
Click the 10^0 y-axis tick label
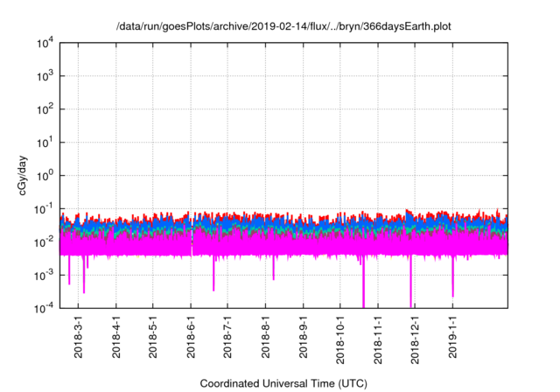(45, 175)
